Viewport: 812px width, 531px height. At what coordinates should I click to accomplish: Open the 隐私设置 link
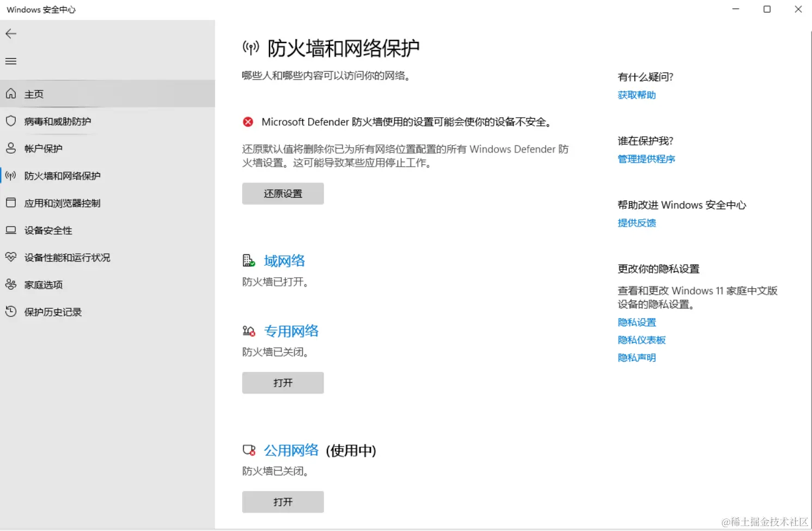coord(637,322)
